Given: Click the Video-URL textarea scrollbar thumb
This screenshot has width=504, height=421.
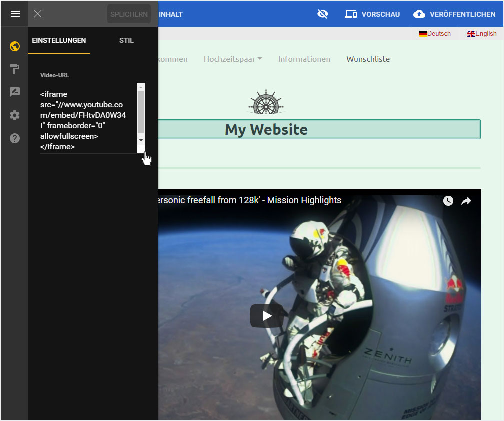Looking at the screenshot, I should click(x=141, y=112).
